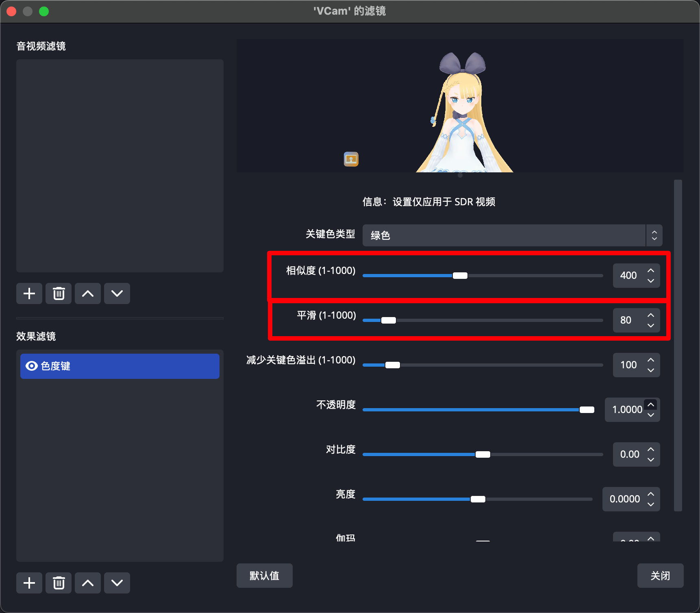Image resolution: width=700 pixels, height=613 pixels.
Task: Click the properties panel vertical scrollbar
Action: point(678,346)
